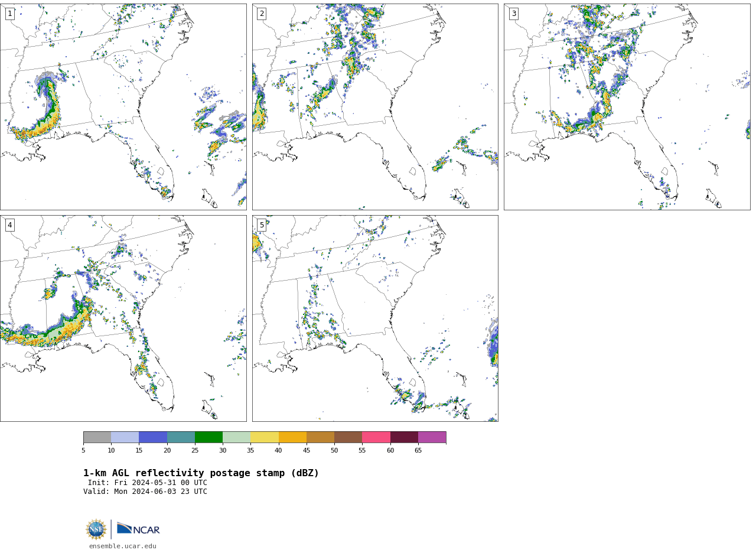Click the colorbar tick label '50'
Viewport: 756px width, 553px height.
pos(334,451)
